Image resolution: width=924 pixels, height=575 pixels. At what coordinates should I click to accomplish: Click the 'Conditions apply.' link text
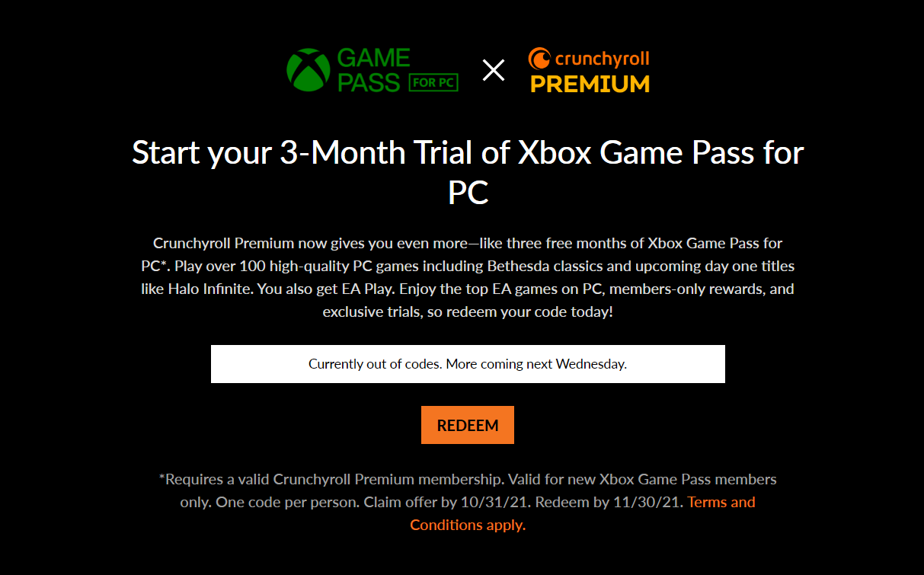468,525
